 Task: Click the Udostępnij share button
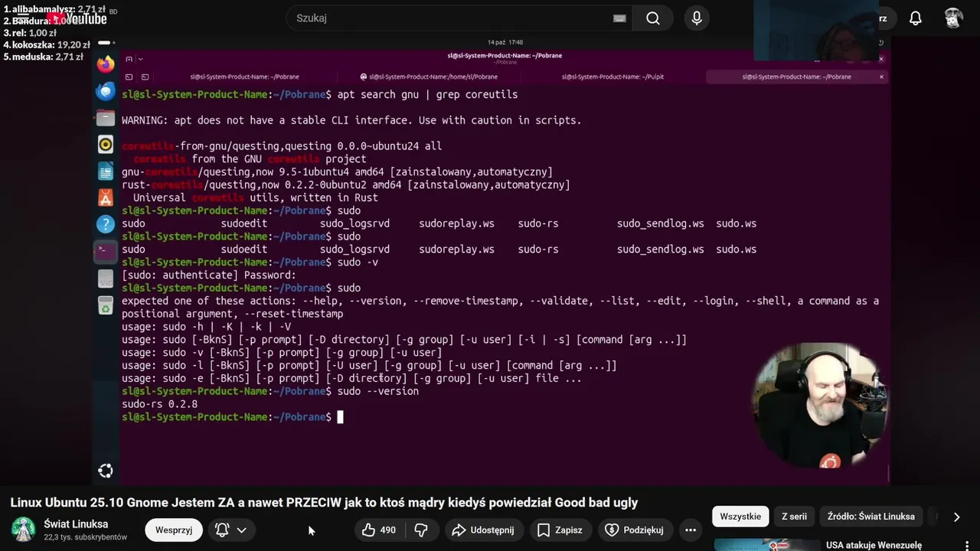pyautogui.click(x=483, y=530)
